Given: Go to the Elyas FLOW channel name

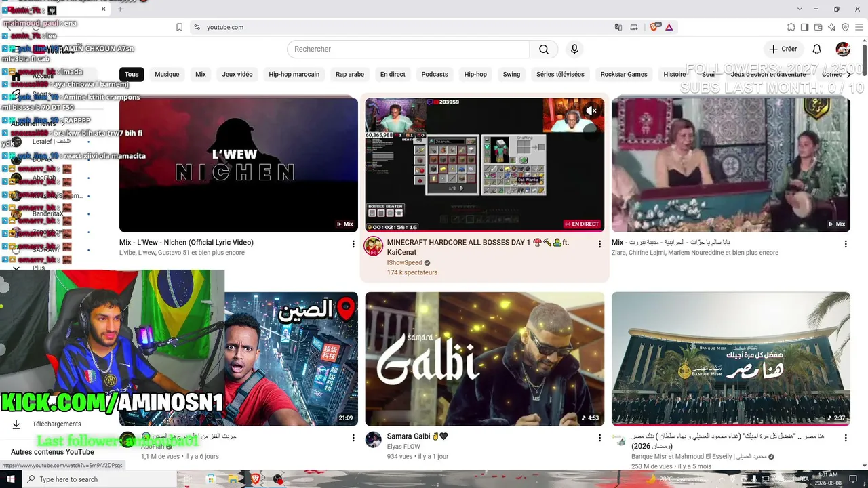Looking at the screenshot, I should click(404, 447).
